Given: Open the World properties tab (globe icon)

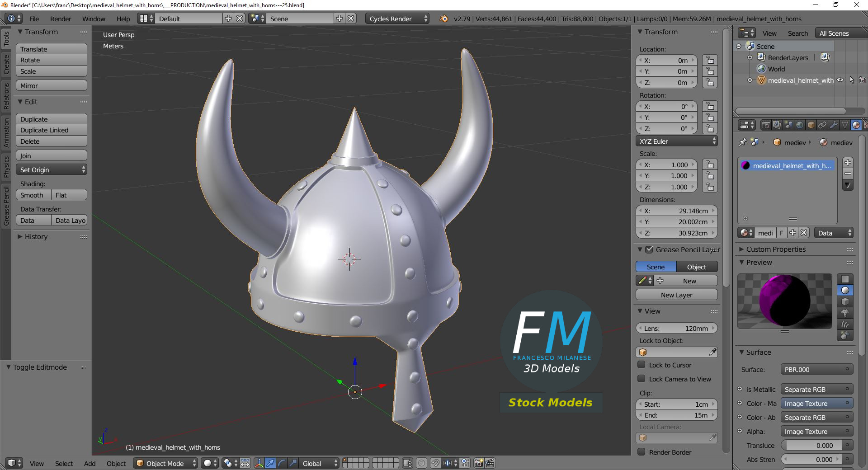Looking at the screenshot, I should 800,125.
